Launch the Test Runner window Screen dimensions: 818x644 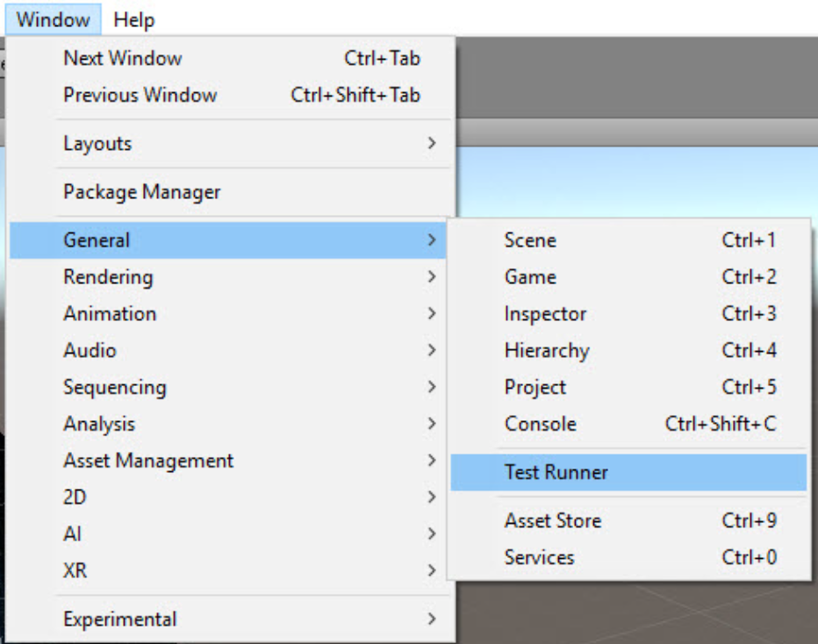556,473
